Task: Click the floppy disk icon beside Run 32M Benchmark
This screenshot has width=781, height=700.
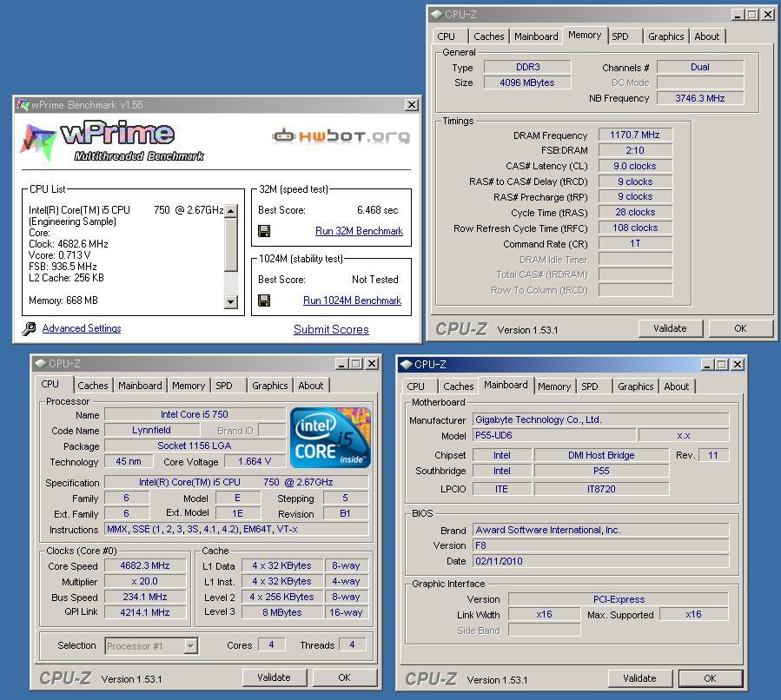Action: pyautogui.click(x=264, y=231)
